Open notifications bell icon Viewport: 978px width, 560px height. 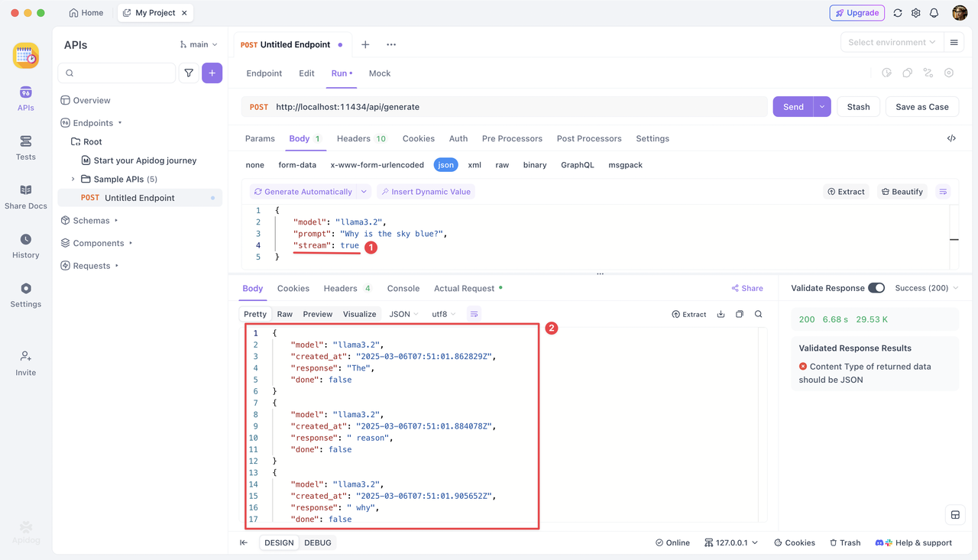934,13
